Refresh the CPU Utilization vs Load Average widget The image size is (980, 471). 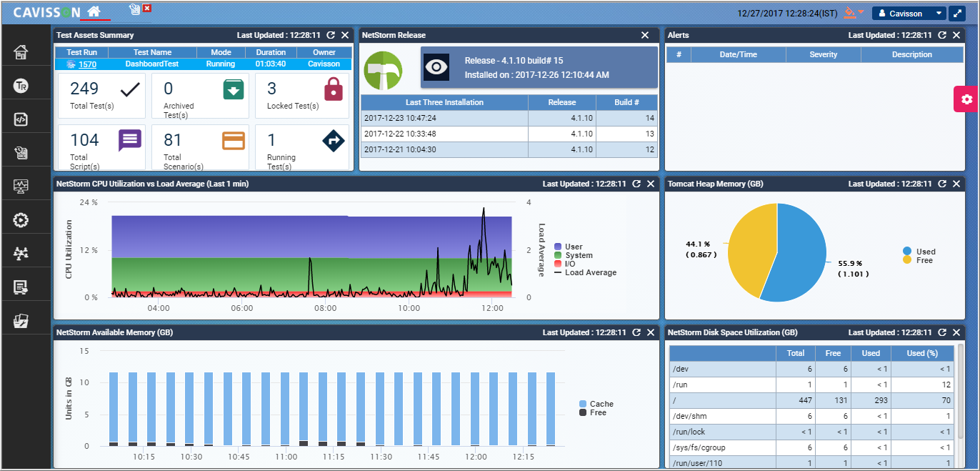636,184
